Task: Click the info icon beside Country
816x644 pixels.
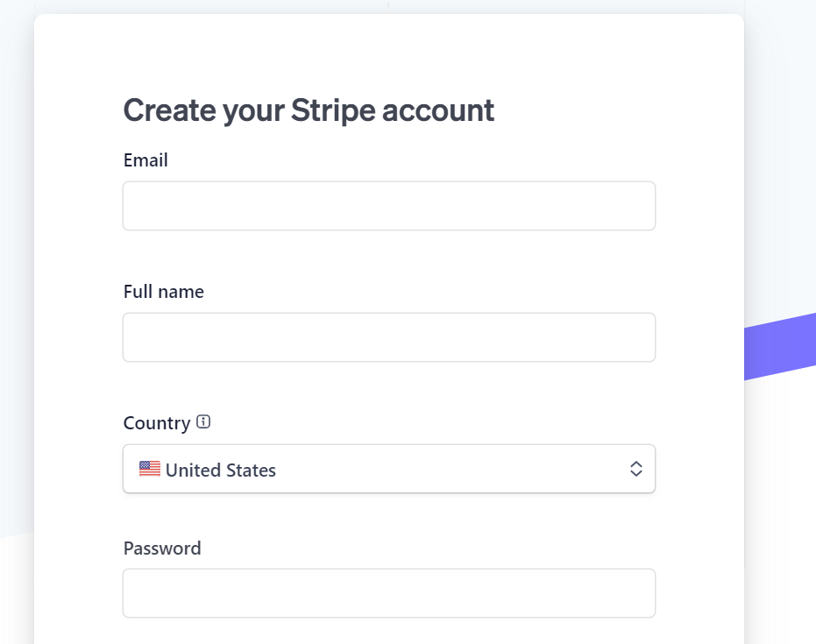Action: point(203,421)
